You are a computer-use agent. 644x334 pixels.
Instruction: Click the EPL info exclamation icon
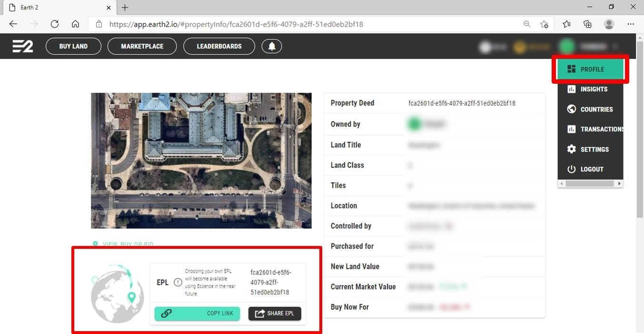pyautogui.click(x=178, y=282)
